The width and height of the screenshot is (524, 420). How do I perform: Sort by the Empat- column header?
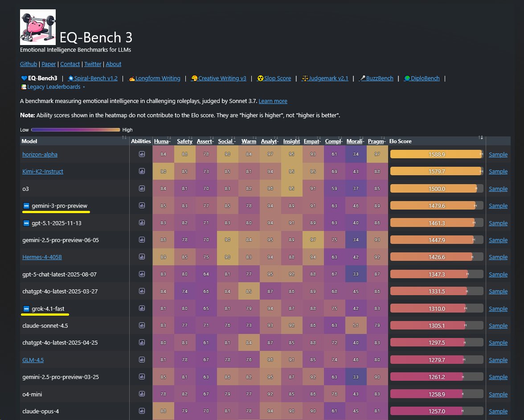coord(312,141)
